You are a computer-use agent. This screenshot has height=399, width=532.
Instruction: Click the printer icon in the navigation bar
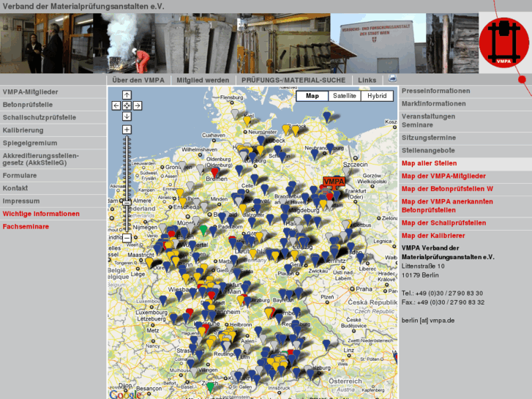coord(392,78)
